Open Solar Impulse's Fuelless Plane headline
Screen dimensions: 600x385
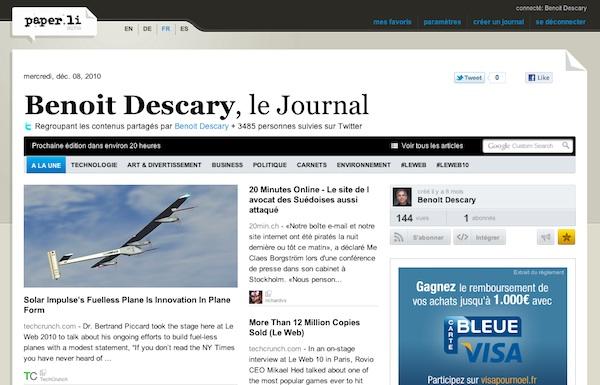pyautogui.click(x=127, y=305)
